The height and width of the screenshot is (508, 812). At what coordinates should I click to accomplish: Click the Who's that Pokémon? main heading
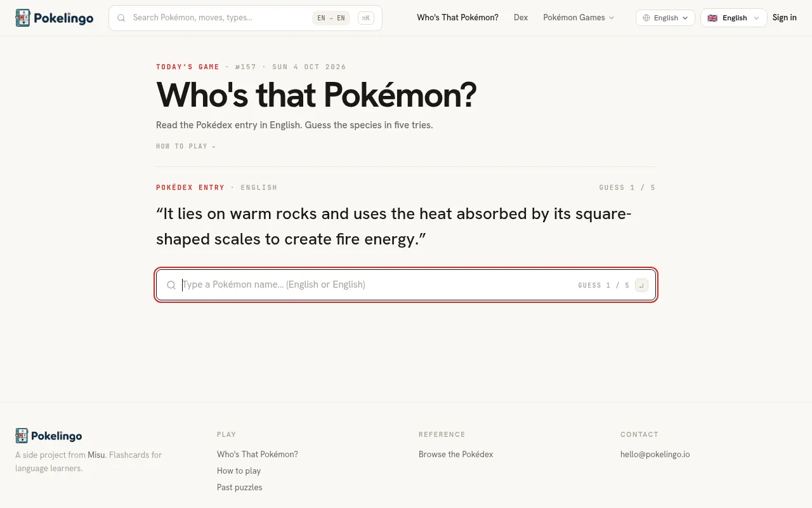(316, 95)
